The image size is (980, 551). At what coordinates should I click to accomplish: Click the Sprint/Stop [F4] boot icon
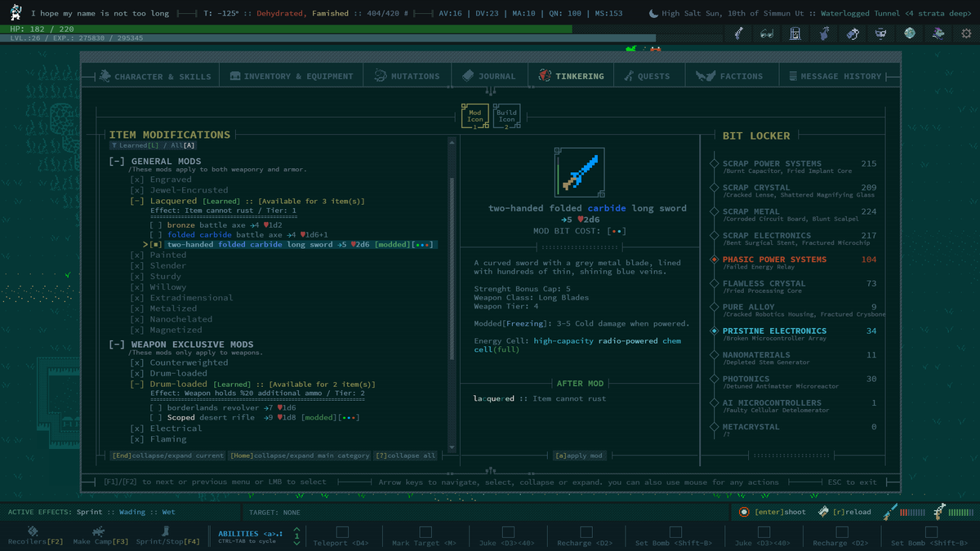click(x=167, y=531)
